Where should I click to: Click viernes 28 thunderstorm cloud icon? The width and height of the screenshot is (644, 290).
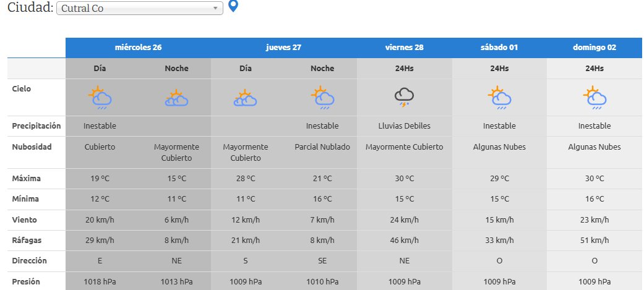404,98
